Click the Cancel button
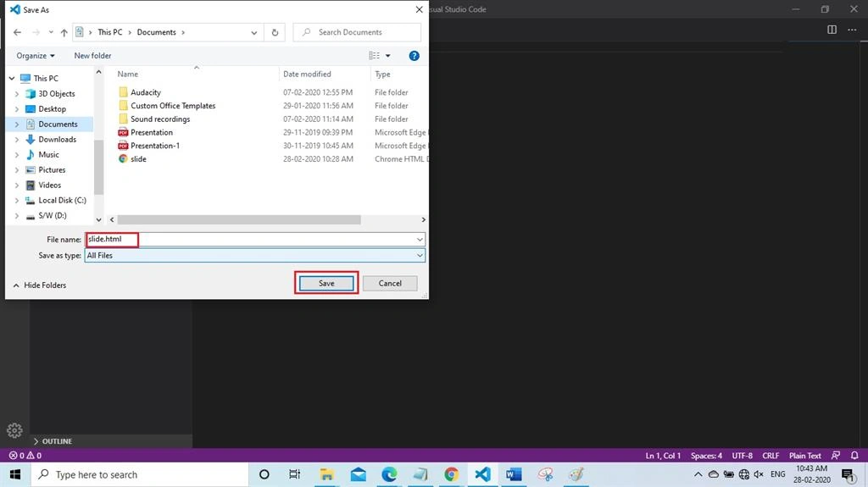Screen dimensions: 868x487 coord(390,283)
